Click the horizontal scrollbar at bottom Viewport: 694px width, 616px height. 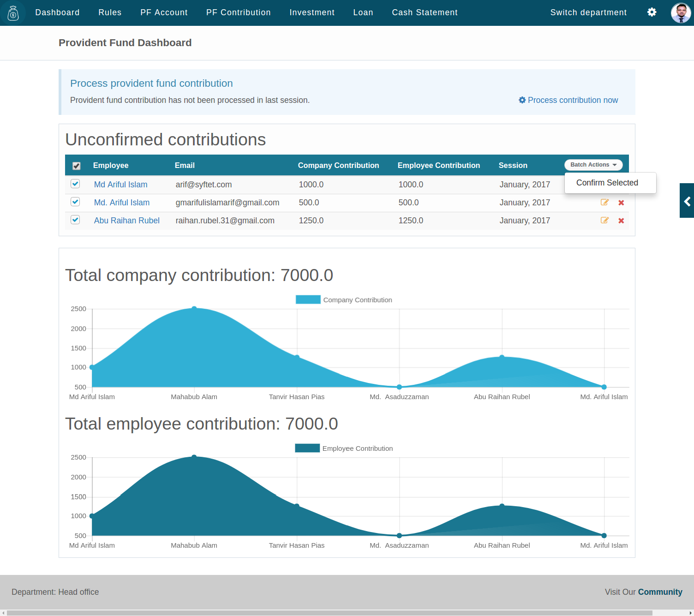(329, 613)
